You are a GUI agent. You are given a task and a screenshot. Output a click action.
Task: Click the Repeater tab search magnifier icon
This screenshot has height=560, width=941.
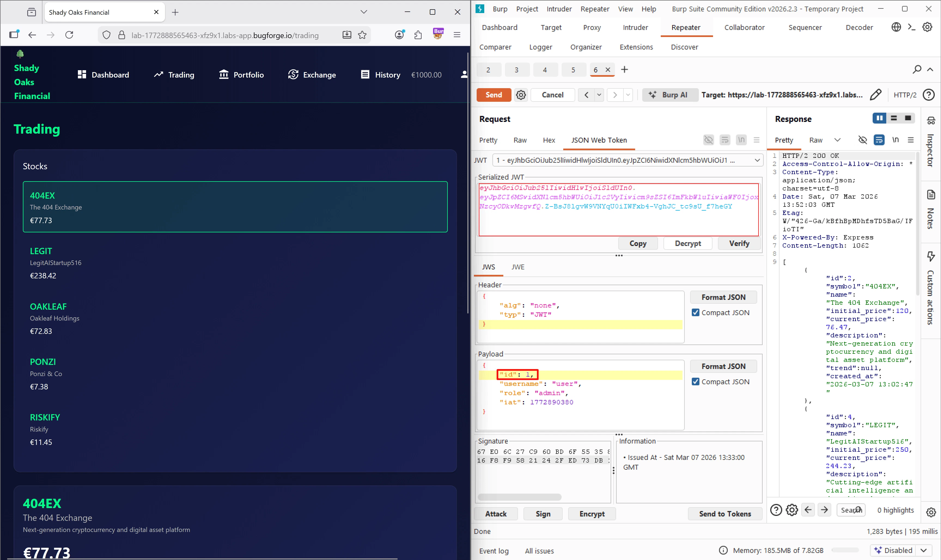pyautogui.click(x=917, y=69)
